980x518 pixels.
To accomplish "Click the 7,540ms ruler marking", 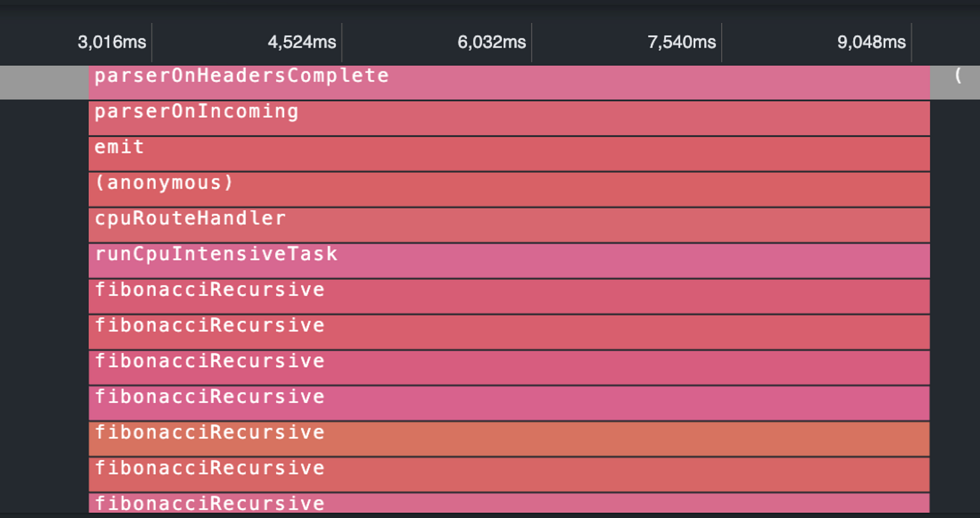I will click(x=682, y=42).
